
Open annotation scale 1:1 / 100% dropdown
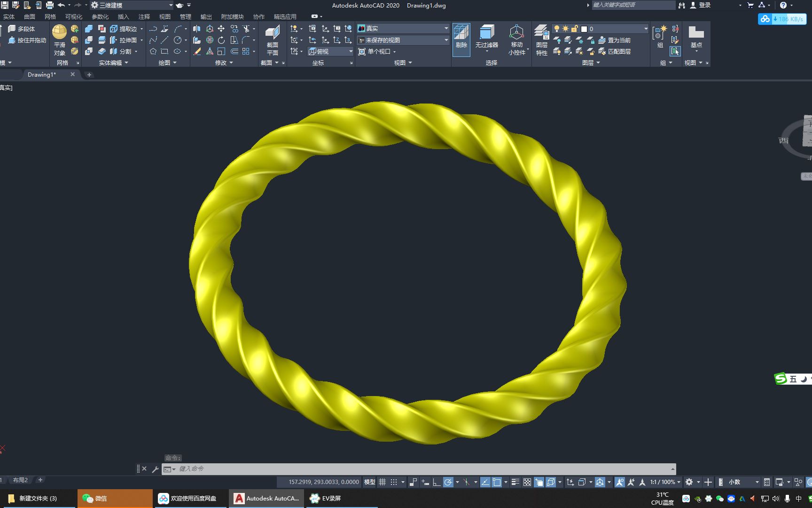coord(665,482)
